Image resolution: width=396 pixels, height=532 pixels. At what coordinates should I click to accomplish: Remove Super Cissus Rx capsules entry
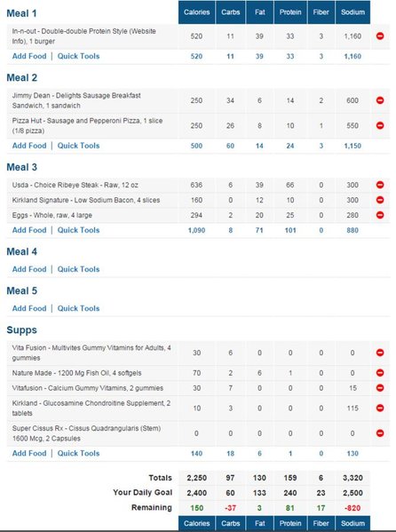tap(380, 433)
